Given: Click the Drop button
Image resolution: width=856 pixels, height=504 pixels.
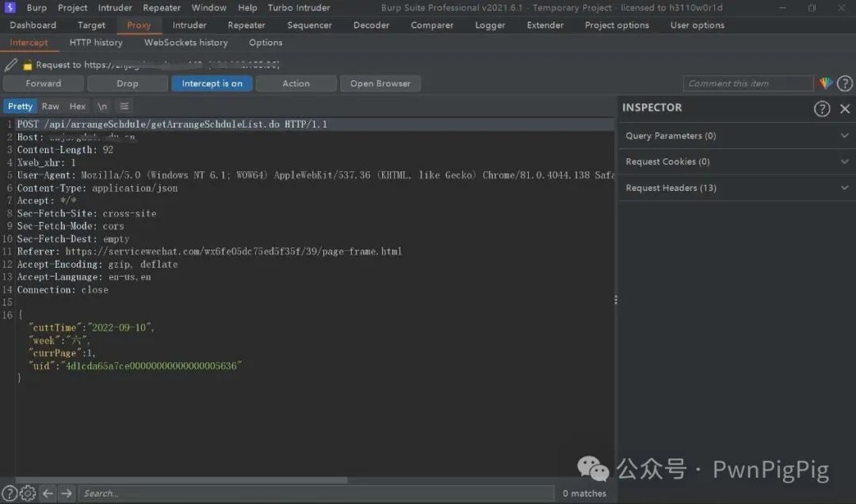Looking at the screenshot, I should 127,83.
